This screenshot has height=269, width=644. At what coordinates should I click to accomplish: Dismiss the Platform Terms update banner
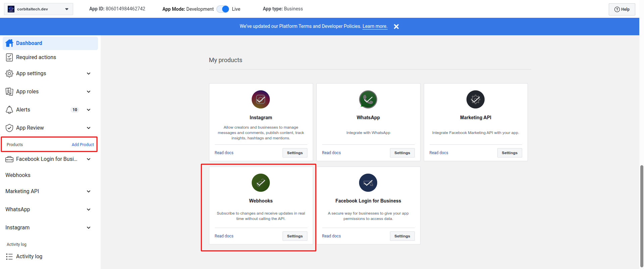[x=396, y=27]
